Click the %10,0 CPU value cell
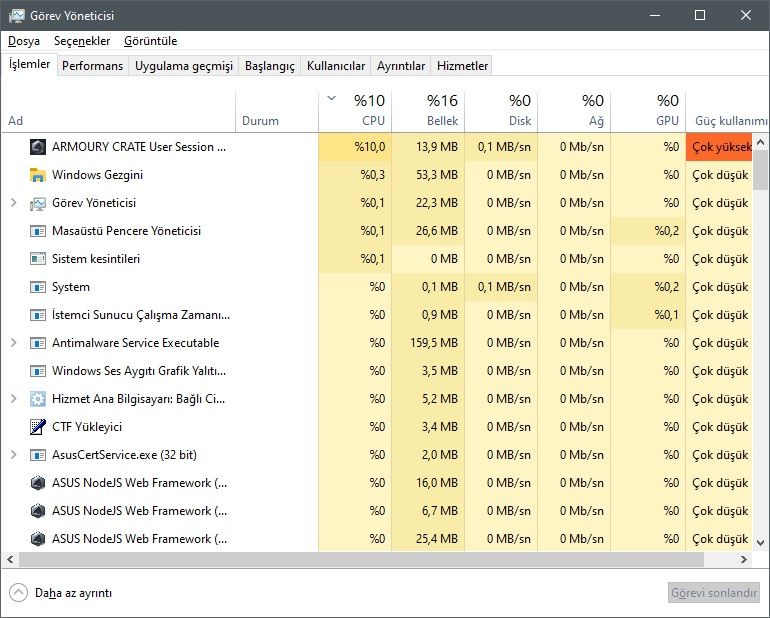This screenshot has height=618, width=770. tap(355, 147)
